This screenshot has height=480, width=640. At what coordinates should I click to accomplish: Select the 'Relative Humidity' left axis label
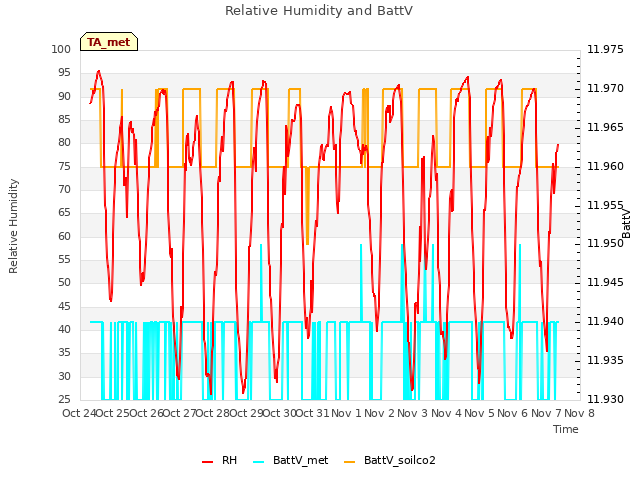(x=13, y=226)
